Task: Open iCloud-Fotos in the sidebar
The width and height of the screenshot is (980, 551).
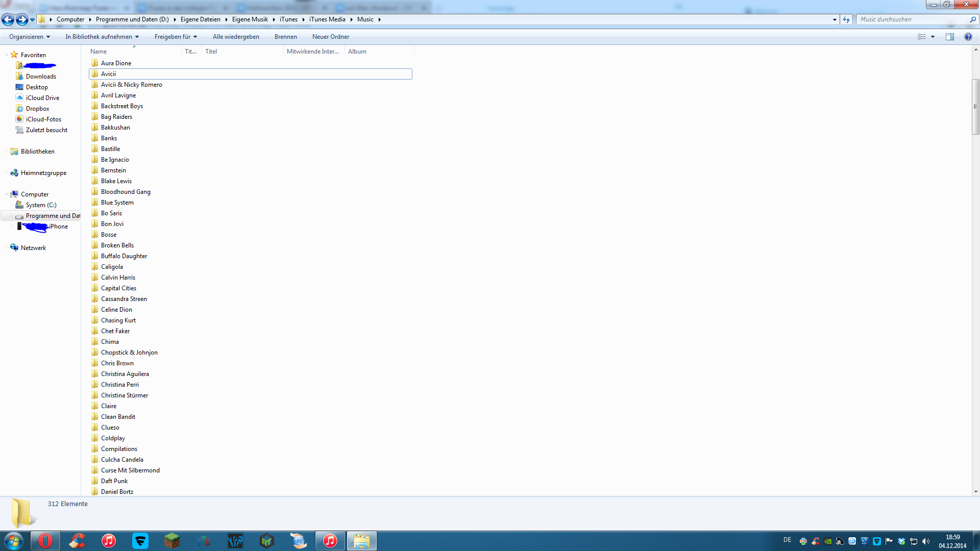Action: (x=43, y=119)
